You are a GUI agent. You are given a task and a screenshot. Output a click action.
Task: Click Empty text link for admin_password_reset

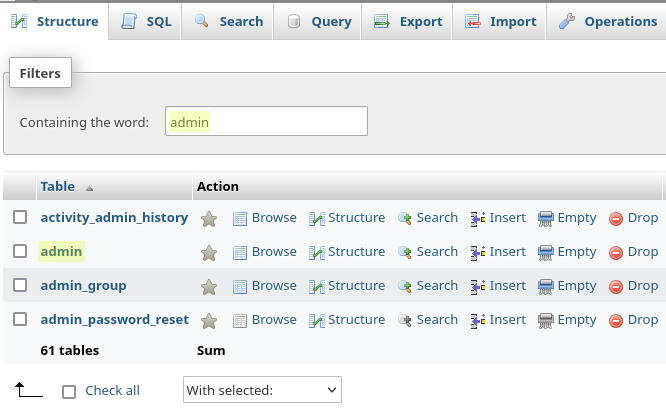[577, 320]
